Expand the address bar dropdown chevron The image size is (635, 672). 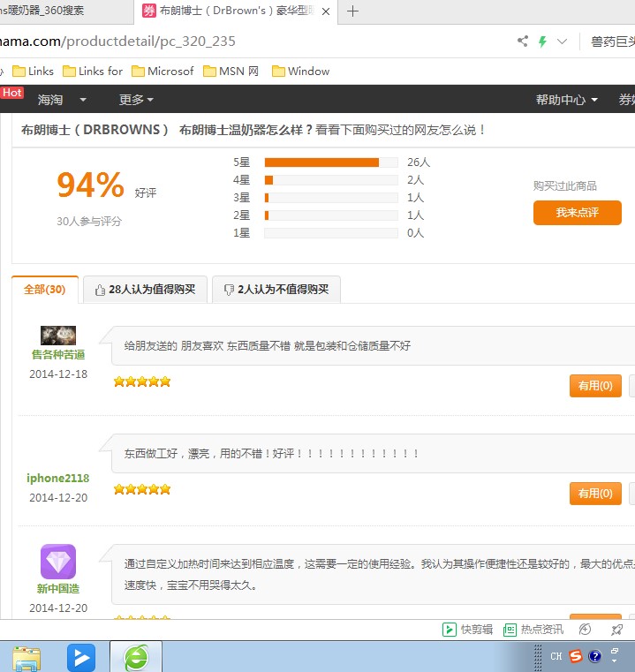pyautogui.click(x=562, y=42)
